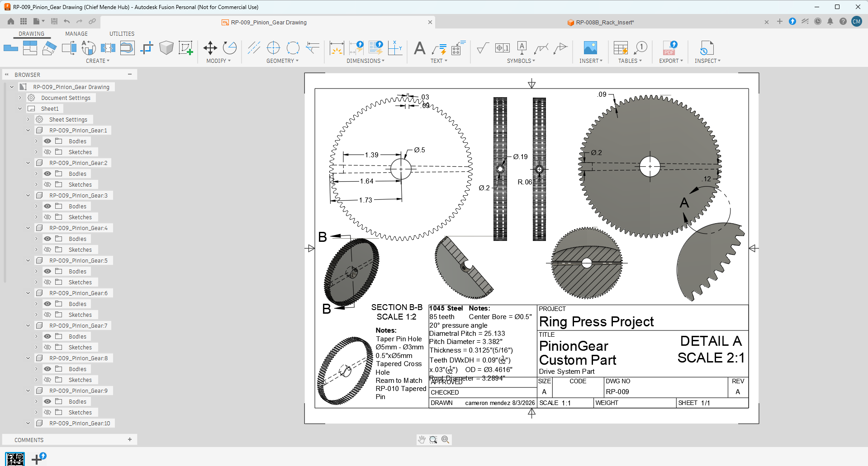
Task: Select the Ordinate Dimension tool
Action: coord(395,48)
